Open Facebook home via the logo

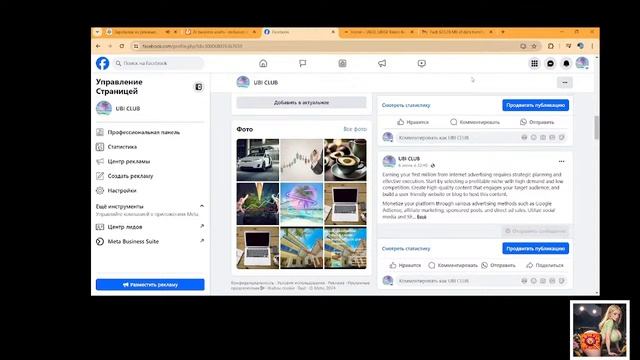click(x=102, y=63)
